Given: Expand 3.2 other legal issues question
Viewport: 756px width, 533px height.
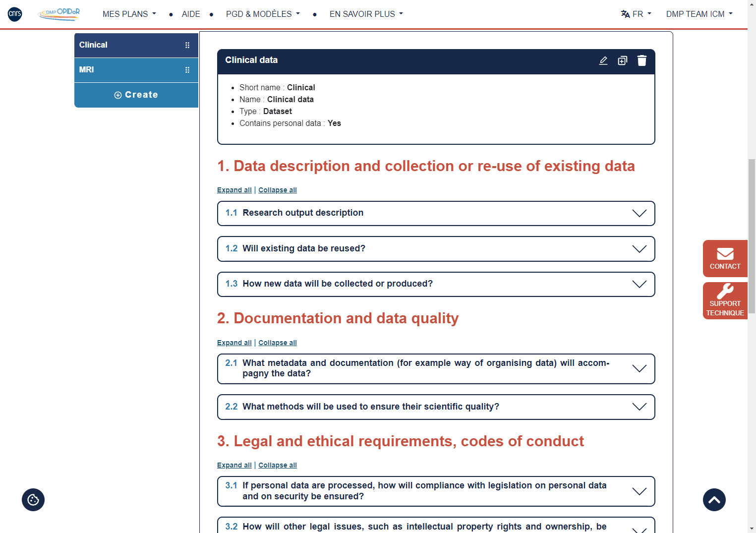Looking at the screenshot, I should (x=436, y=526).
